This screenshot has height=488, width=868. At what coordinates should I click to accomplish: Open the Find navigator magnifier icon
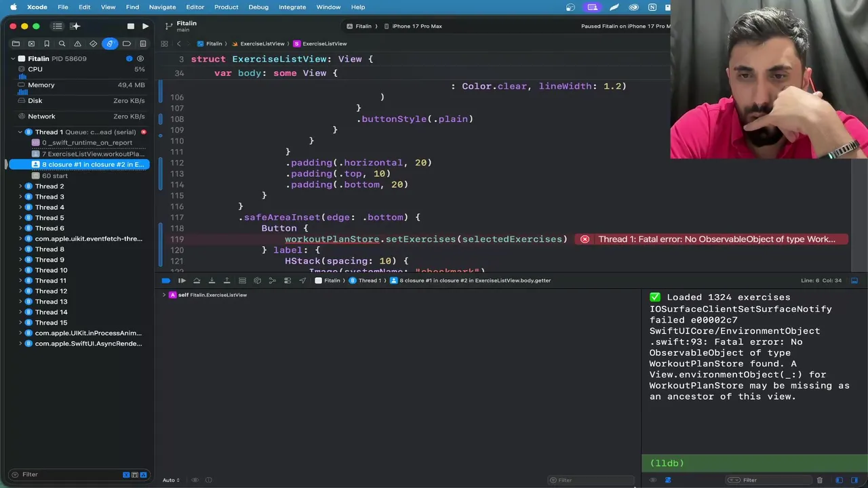62,43
